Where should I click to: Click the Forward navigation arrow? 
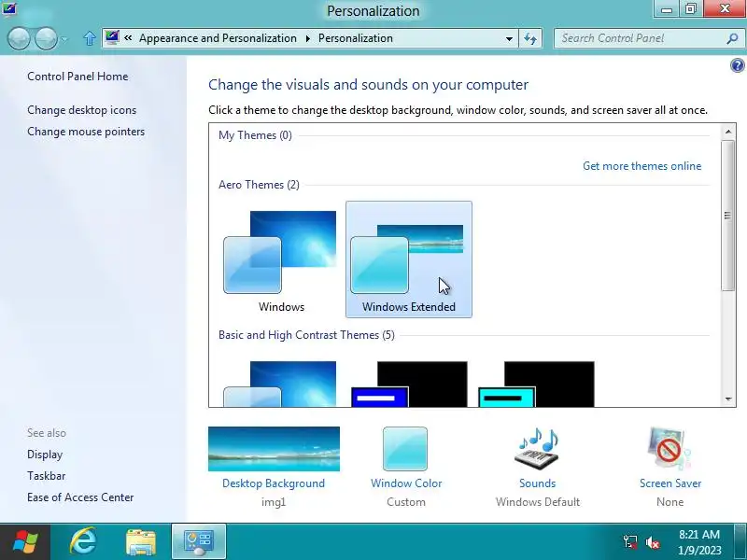point(47,38)
